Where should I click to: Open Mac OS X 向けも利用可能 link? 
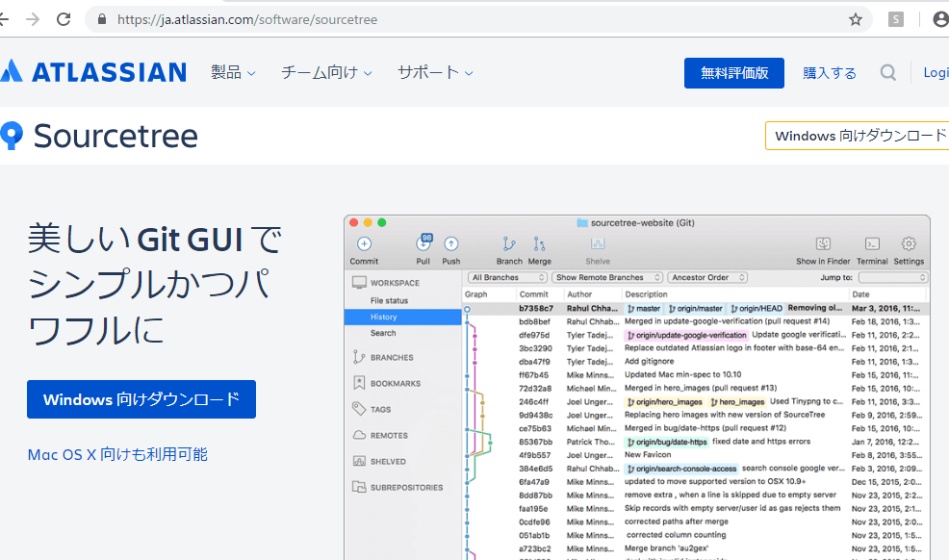coord(117,454)
